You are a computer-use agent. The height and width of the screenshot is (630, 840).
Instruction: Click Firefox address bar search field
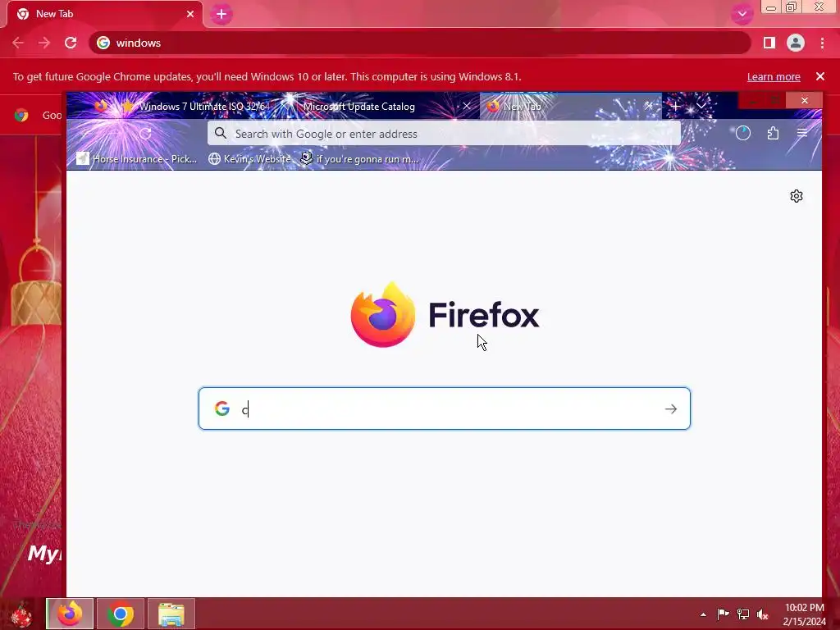[444, 134]
